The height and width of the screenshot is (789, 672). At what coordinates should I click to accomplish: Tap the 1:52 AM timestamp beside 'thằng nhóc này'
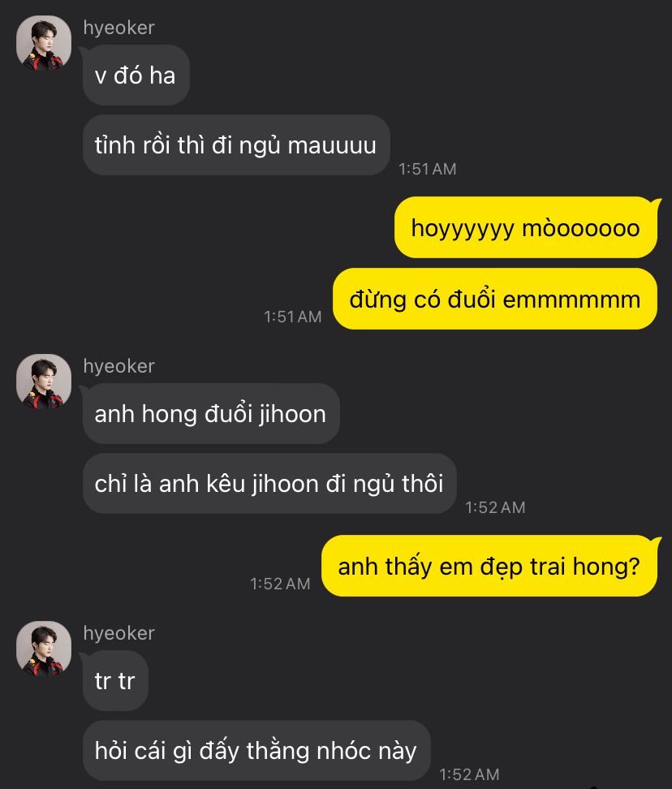pyautogui.click(x=469, y=774)
